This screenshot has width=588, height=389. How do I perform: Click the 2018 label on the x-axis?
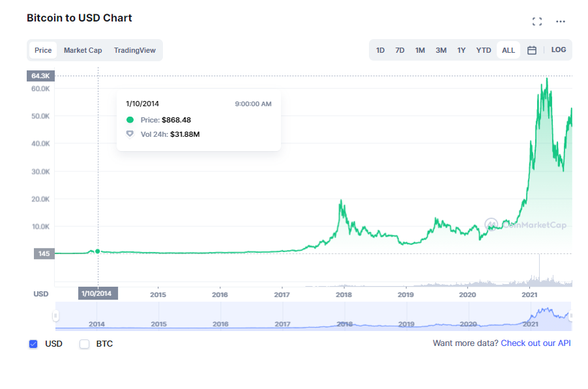344,295
